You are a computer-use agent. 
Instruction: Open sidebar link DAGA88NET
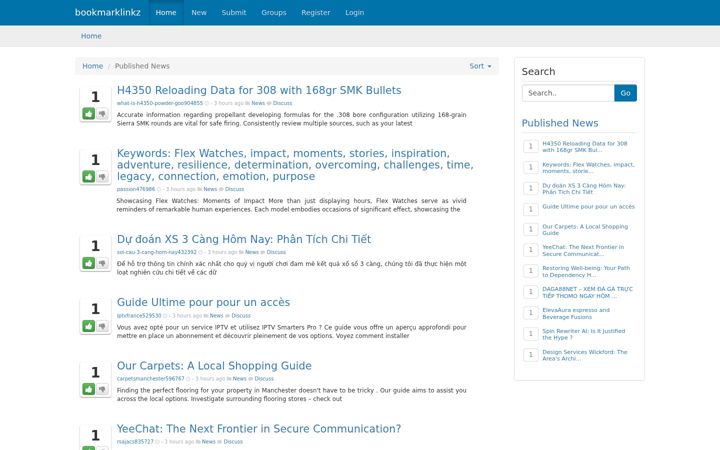click(x=587, y=292)
